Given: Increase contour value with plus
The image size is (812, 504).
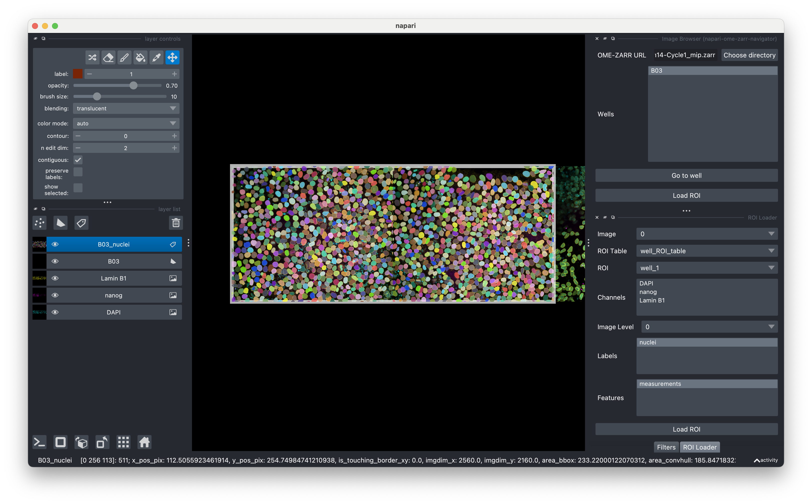Looking at the screenshot, I should coord(174,136).
